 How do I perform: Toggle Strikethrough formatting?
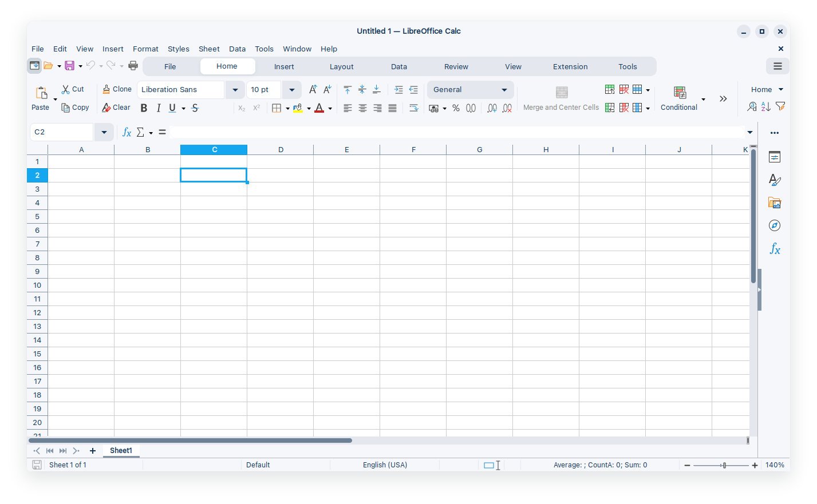coord(195,108)
